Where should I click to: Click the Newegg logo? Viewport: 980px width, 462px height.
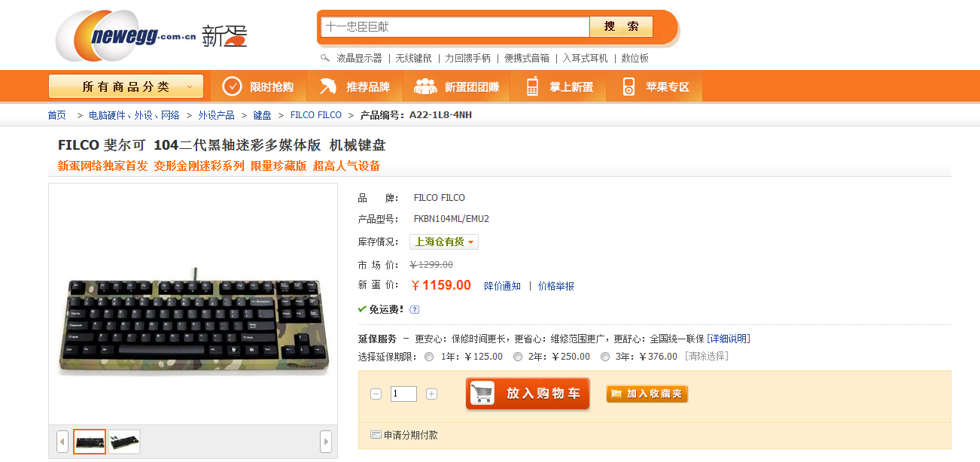click(151, 35)
